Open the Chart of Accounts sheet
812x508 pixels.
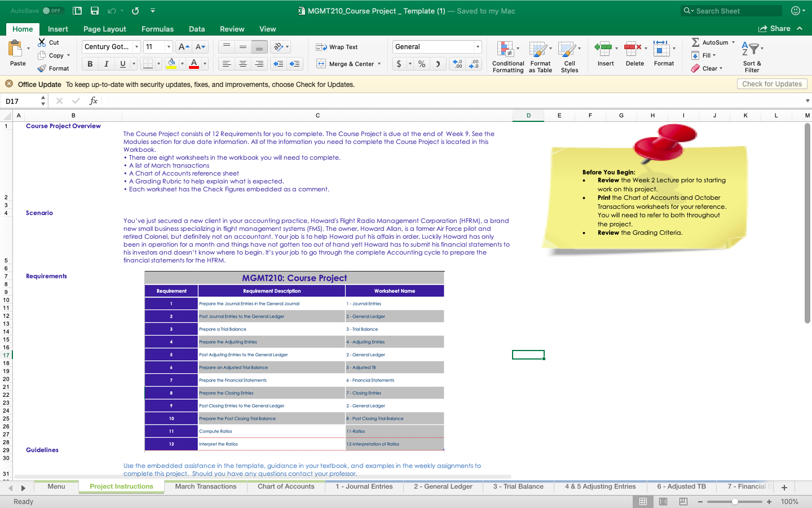point(286,487)
